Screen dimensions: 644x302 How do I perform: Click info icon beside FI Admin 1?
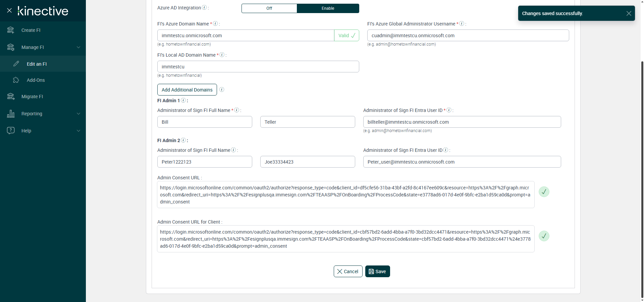[183, 100]
